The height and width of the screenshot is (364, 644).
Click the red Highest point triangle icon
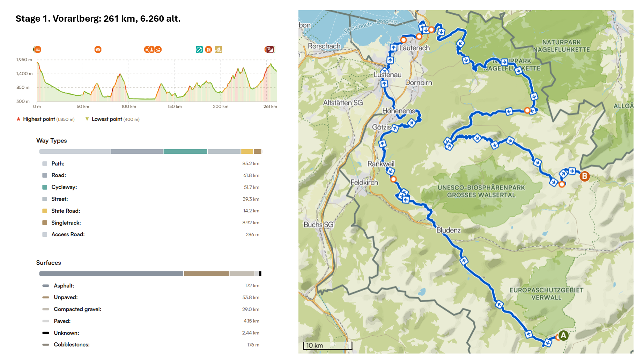click(18, 119)
